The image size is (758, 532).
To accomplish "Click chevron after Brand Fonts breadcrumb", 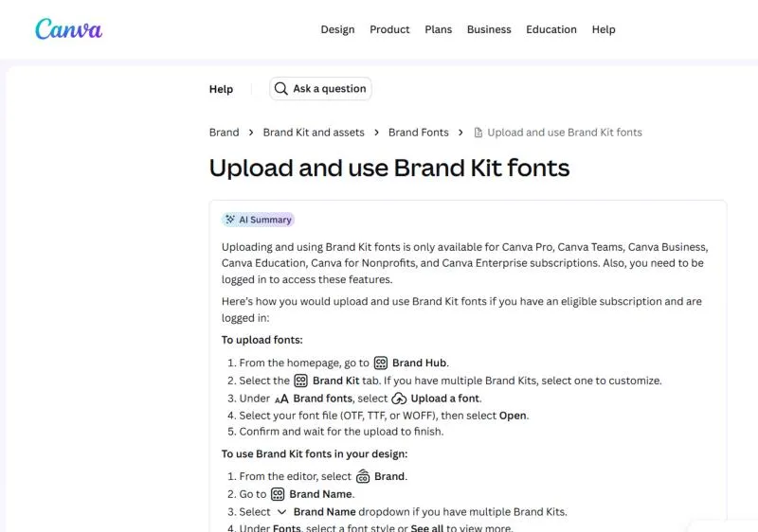I will click(x=460, y=133).
